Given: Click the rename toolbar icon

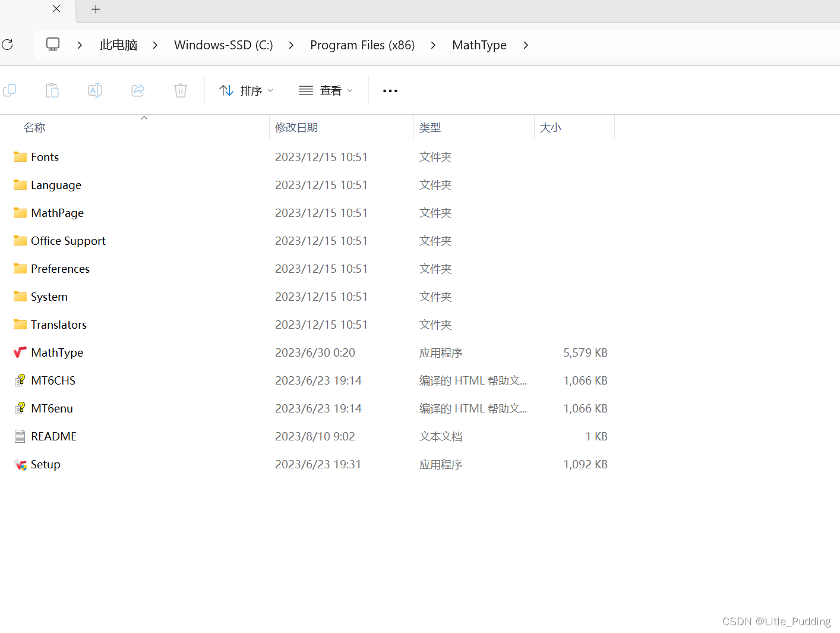Looking at the screenshot, I should pos(95,90).
